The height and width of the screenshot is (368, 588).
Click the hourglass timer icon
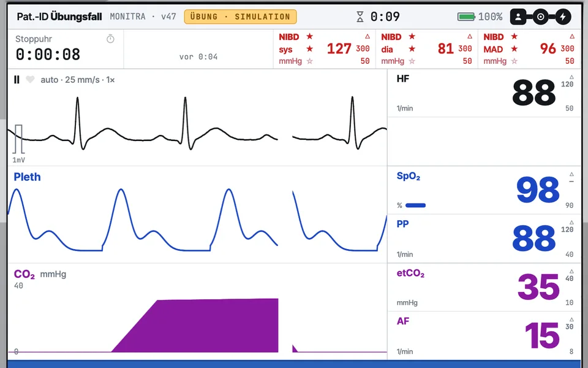(360, 17)
